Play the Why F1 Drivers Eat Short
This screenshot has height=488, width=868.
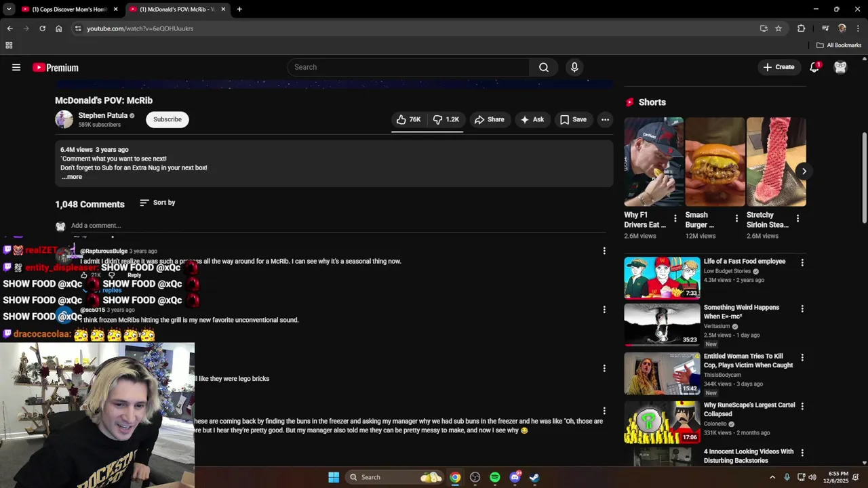click(x=654, y=162)
